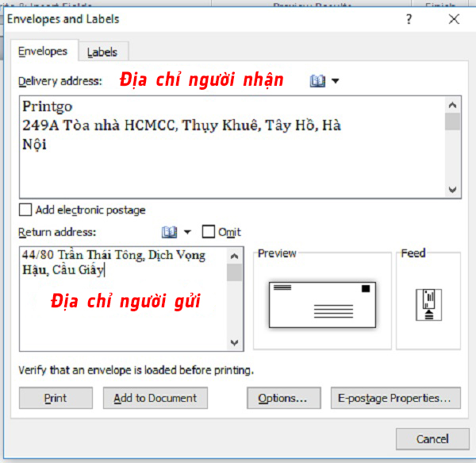Cancel the envelope dialog
476x463 pixels.
point(432,438)
